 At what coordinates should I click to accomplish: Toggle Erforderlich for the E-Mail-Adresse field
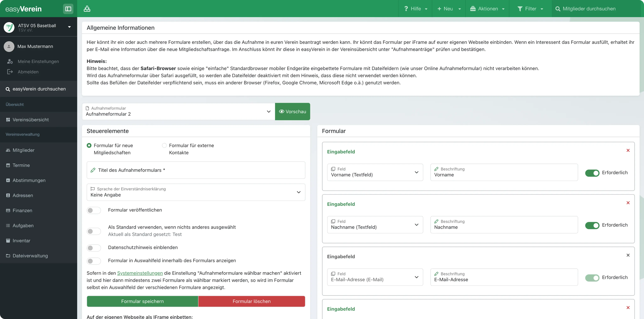pos(592,278)
